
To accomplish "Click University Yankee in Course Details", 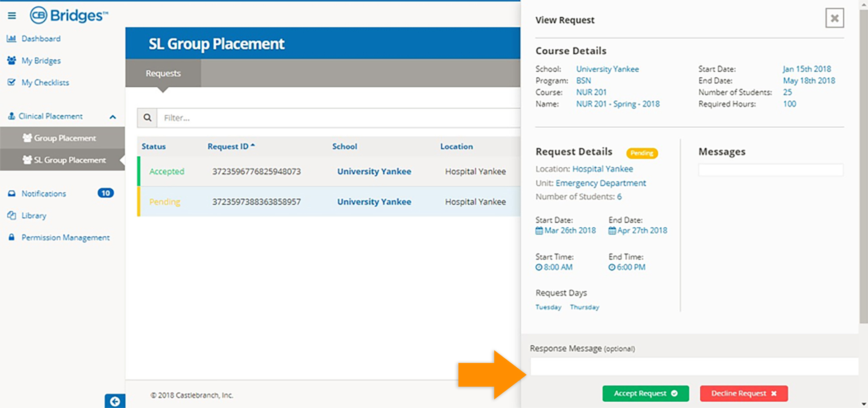I will 607,69.
